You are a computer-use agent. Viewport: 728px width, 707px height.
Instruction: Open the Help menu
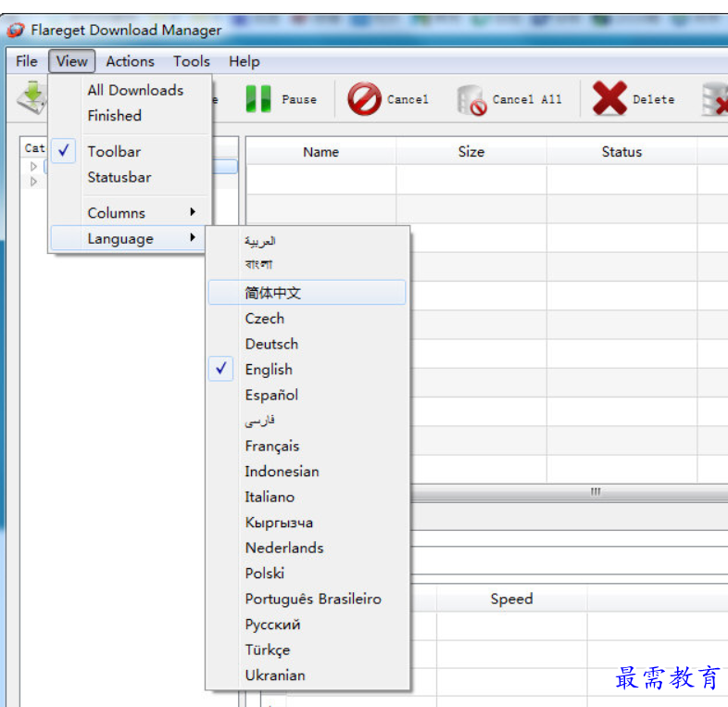pyautogui.click(x=245, y=61)
